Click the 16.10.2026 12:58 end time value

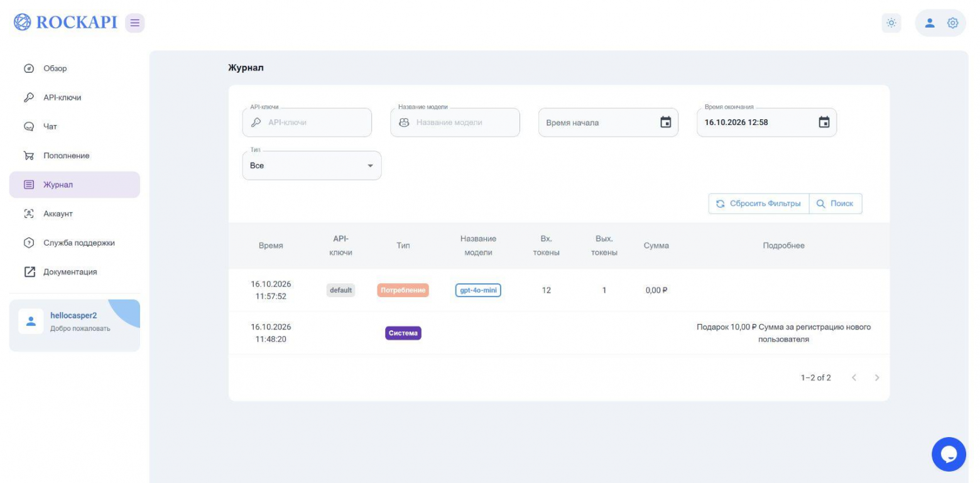[736, 122]
